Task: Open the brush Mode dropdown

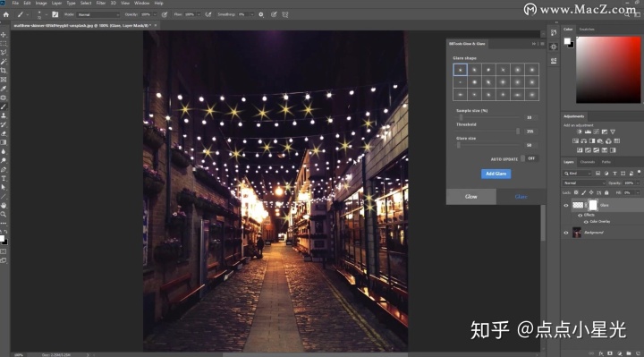Action: click(x=97, y=14)
